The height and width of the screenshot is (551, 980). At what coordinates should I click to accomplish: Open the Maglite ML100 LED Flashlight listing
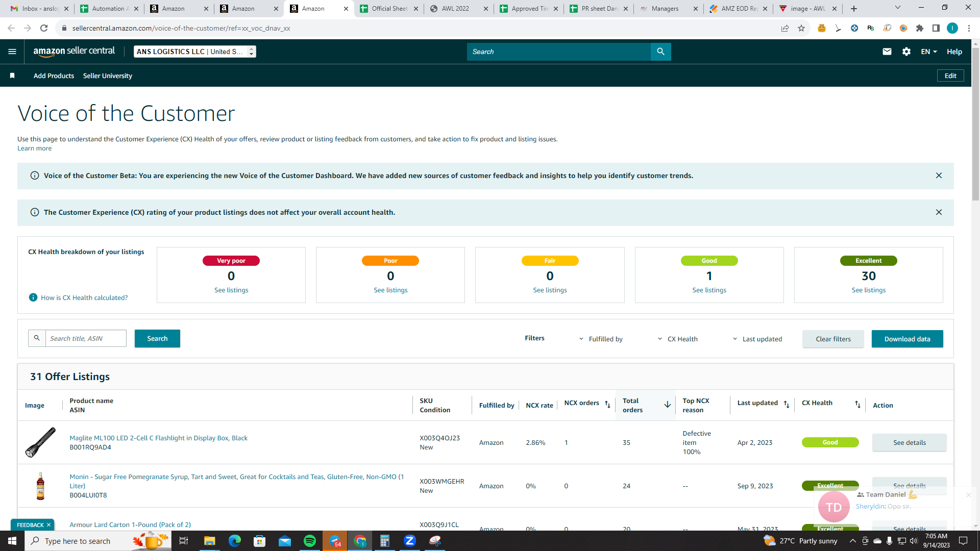click(x=158, y=438)
